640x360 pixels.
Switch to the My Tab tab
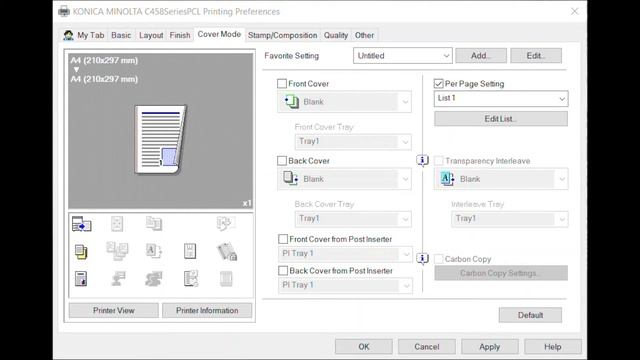point(84,35)
